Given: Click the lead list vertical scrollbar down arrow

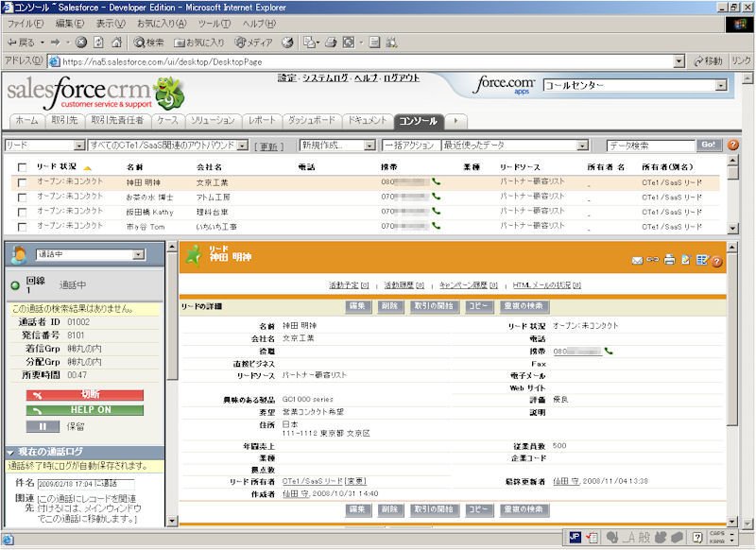Looking at the screenshot, I should click(733, 229).
